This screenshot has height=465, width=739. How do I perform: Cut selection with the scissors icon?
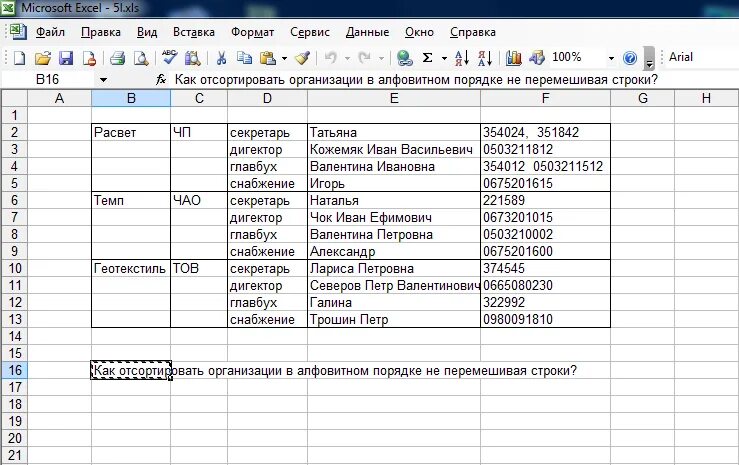(221, 58)
